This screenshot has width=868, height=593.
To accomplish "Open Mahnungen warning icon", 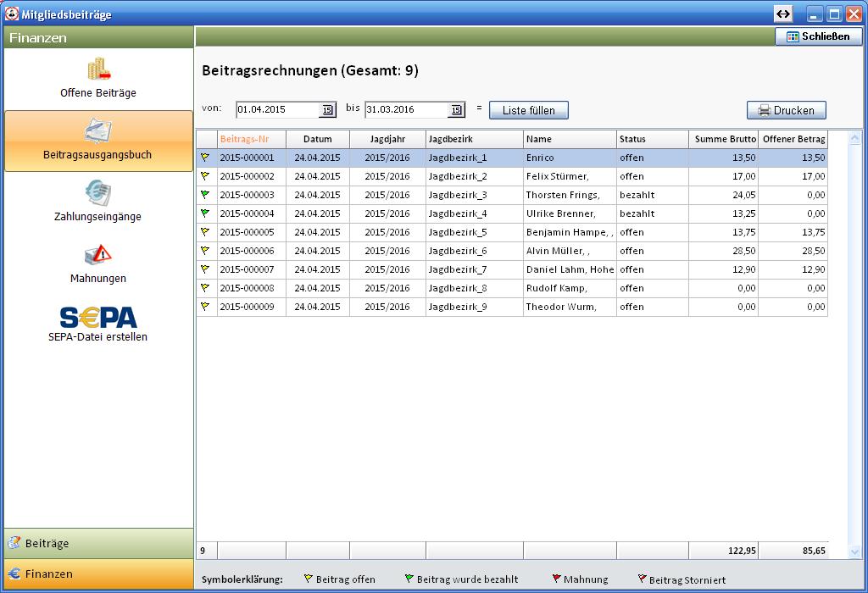I will 98,255.
